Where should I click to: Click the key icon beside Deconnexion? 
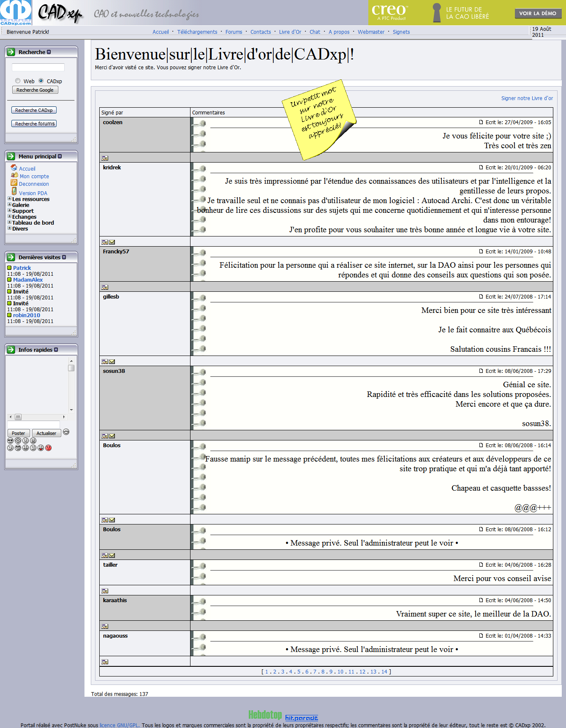(14, 183)
